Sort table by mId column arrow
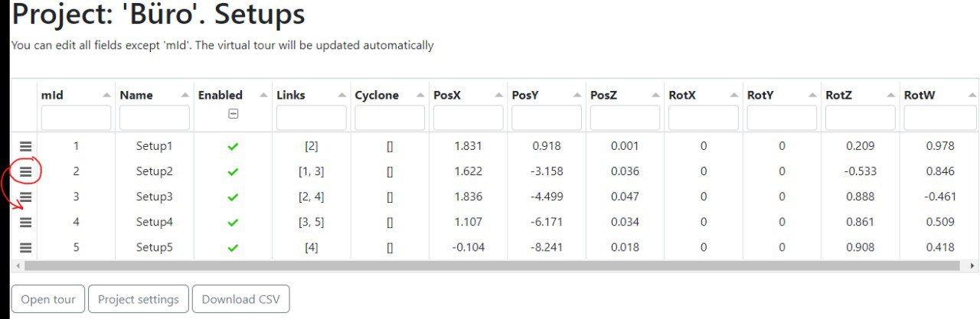Viewport: 980px width, 319px height. [x=106, y=95]
